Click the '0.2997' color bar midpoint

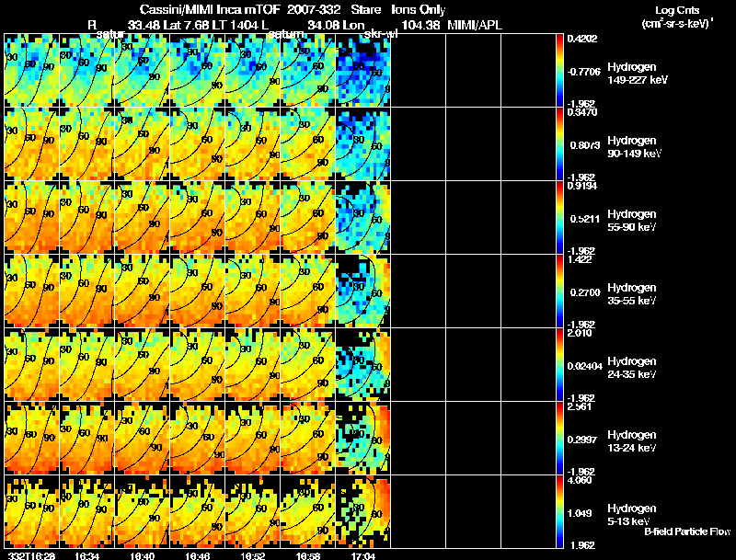pyautogui.click(x=584, y=440)
